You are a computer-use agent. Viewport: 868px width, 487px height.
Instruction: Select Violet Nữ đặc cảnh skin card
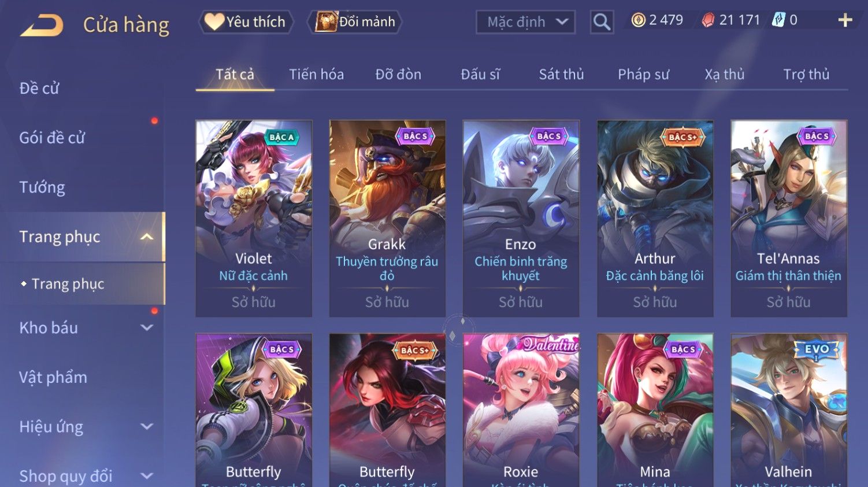254,219
